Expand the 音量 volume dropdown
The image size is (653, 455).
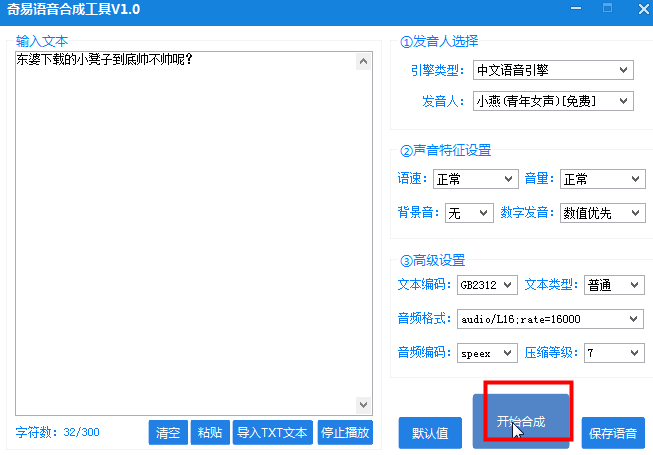coord(603,179)
